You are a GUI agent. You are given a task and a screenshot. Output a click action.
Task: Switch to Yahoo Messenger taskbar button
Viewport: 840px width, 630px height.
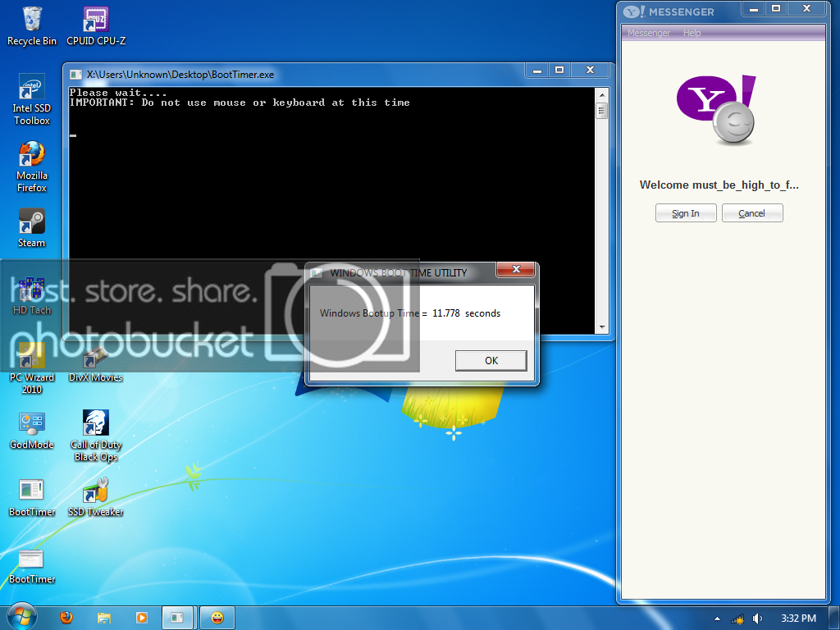click(x=217, y=618)
